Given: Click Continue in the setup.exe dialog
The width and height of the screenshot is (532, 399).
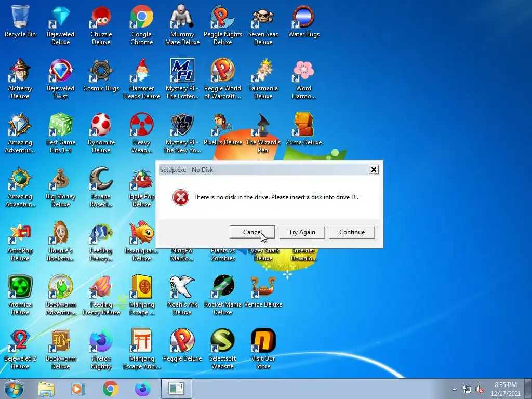Looking at the screenshot, I should [352, 232].
